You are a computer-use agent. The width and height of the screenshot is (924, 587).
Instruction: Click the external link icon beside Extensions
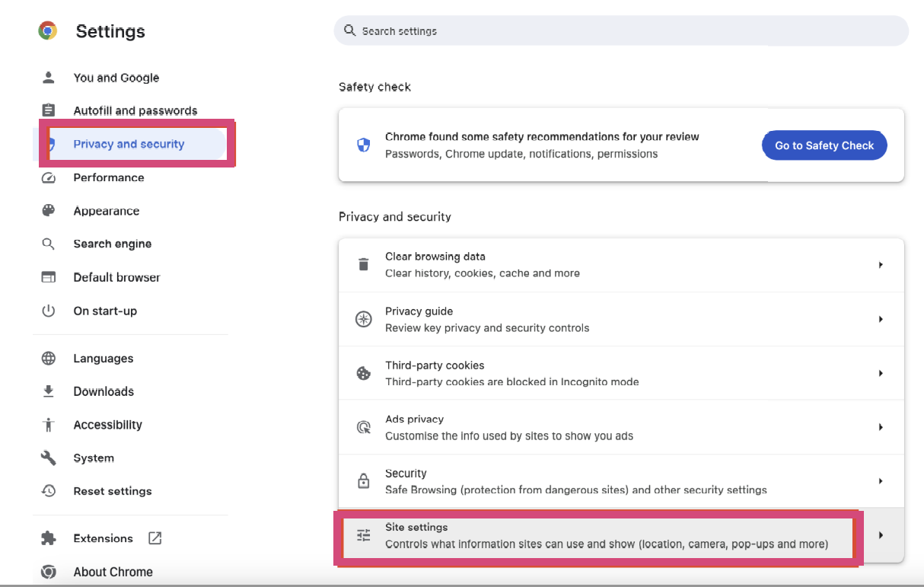pos(155,538)
